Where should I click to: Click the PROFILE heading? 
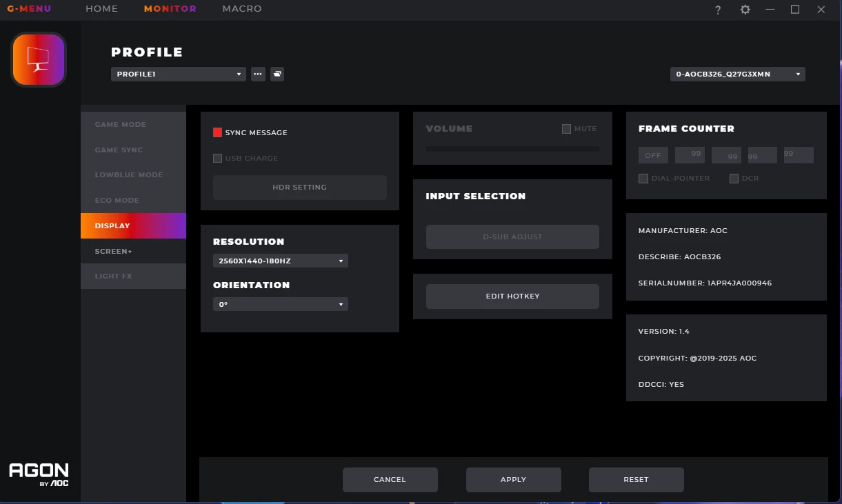click(x=147, y=52)
